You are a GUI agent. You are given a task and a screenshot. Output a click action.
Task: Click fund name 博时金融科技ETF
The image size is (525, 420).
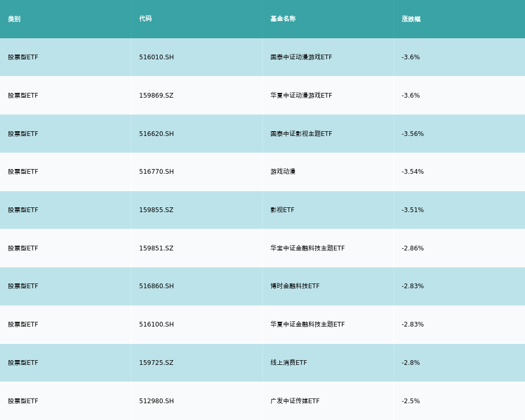point(295,286)
